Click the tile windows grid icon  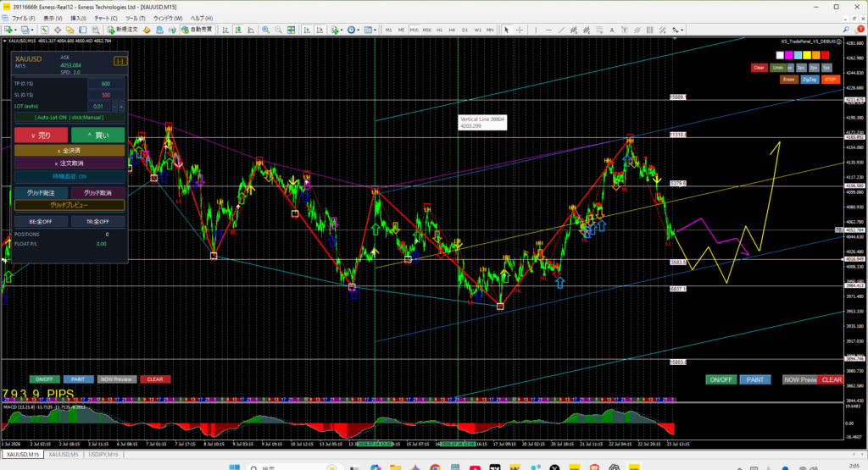(292, 30)
